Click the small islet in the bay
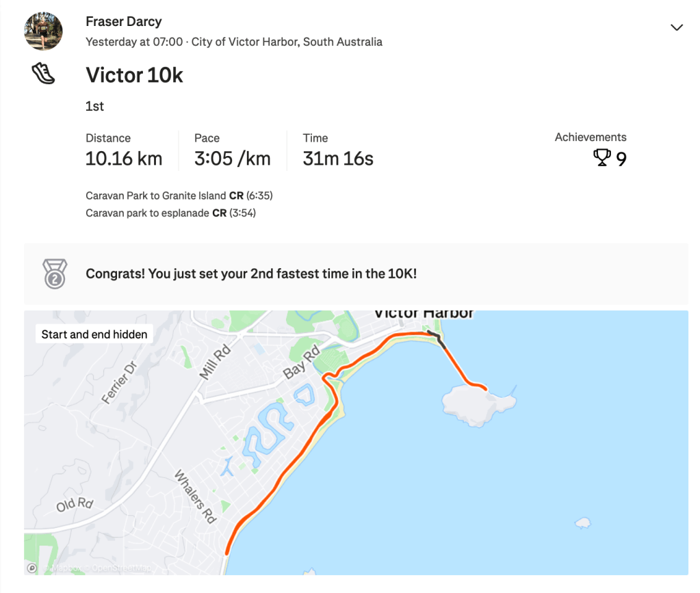The height and width of the screenshot is (593, 700). [583, 523]
